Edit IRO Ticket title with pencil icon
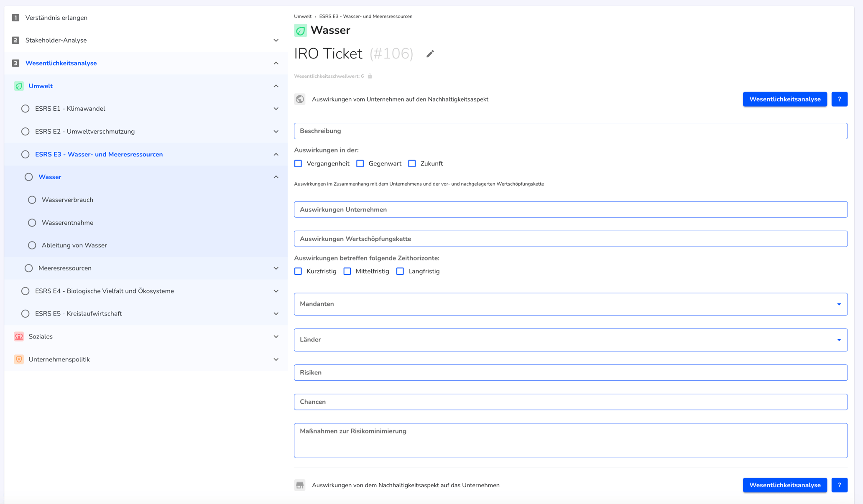Viewport: 863px width, 504px height. click(x=430, y=53)
